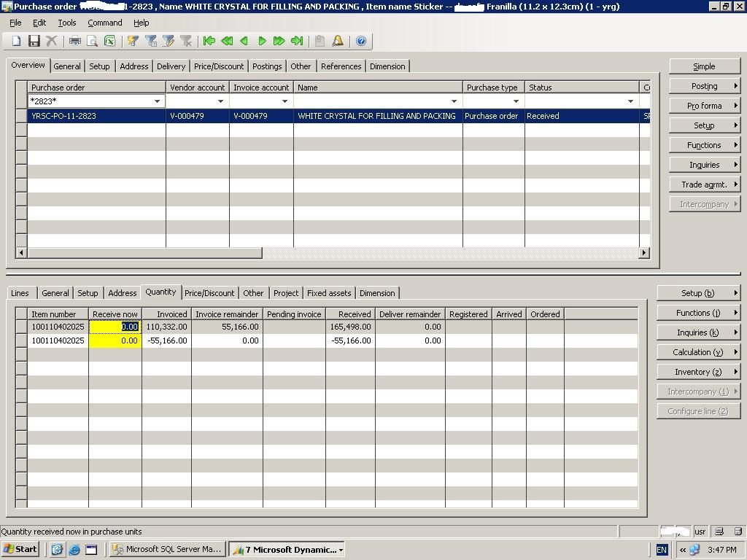Click the Functions (j) button
This screenshot has width=747, height=560.
click(x=698, y=313)
